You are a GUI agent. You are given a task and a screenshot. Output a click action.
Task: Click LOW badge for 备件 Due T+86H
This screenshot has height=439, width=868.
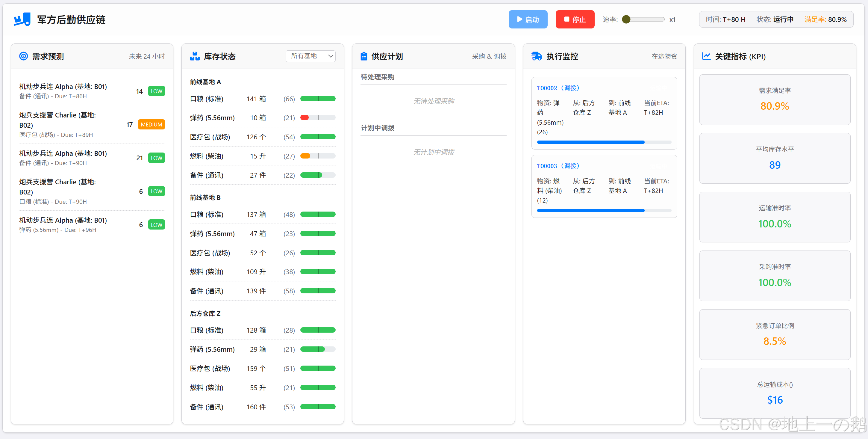point(156,91)
